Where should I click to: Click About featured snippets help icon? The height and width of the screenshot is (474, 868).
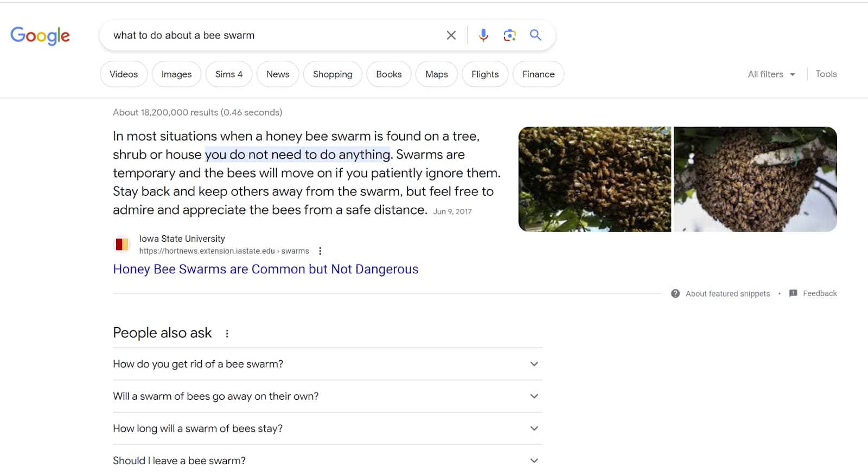[x=675, y=293]
